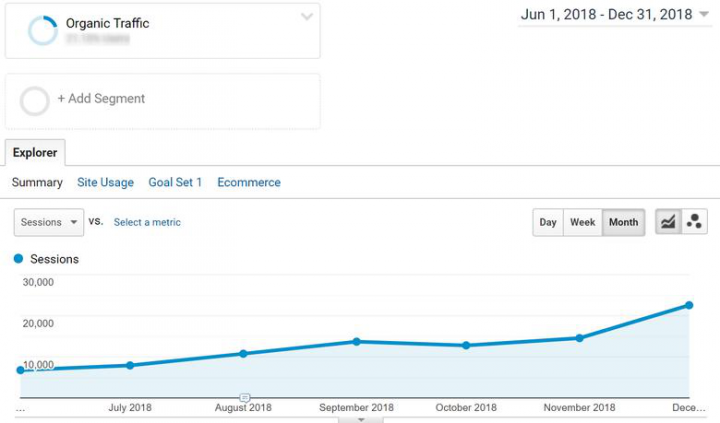Expand the annotations drawer below the chart
This screenshot has width=720, height=423.
360,419
